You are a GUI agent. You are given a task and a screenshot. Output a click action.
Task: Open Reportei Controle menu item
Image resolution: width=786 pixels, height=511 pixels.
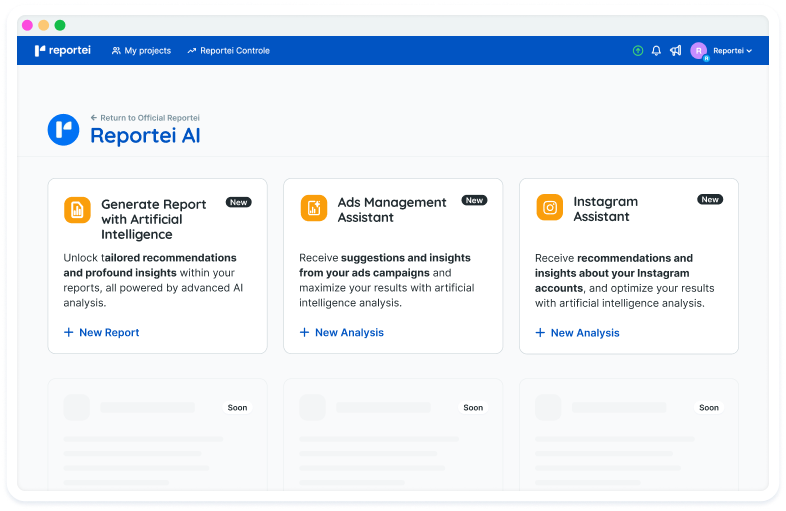click(x=229, y=51)
